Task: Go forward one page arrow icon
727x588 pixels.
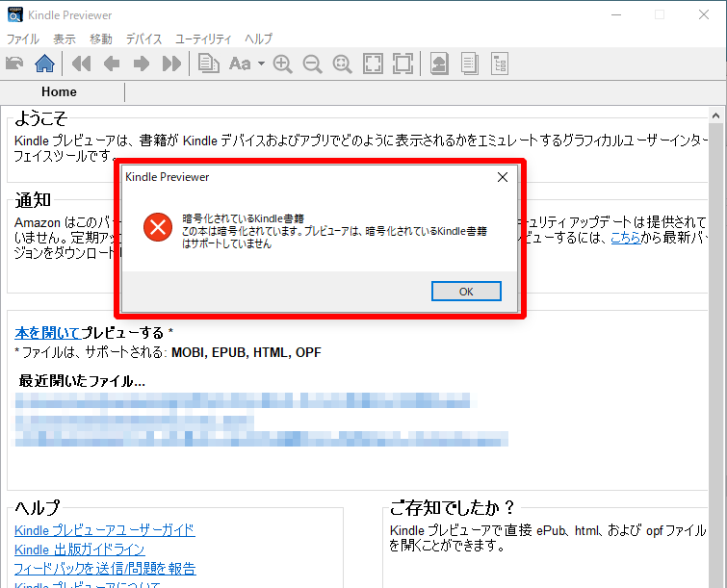Action: click(x=142, y=64)
